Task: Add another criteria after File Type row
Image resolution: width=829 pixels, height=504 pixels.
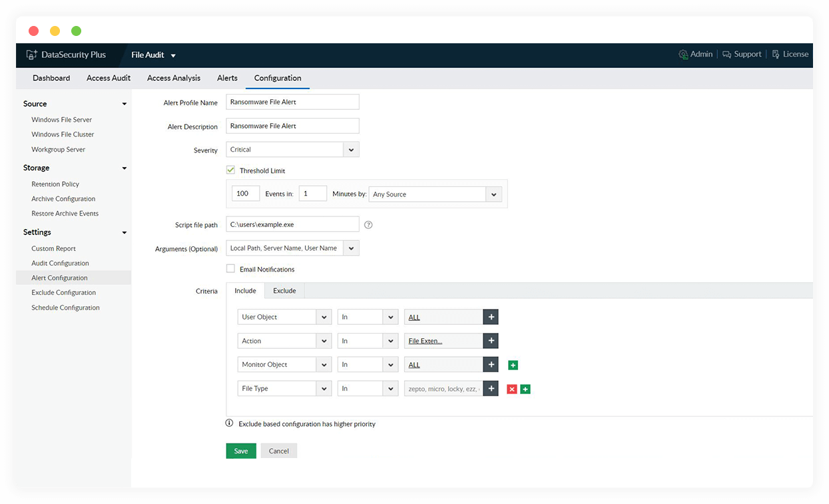Action: [525, 389]
